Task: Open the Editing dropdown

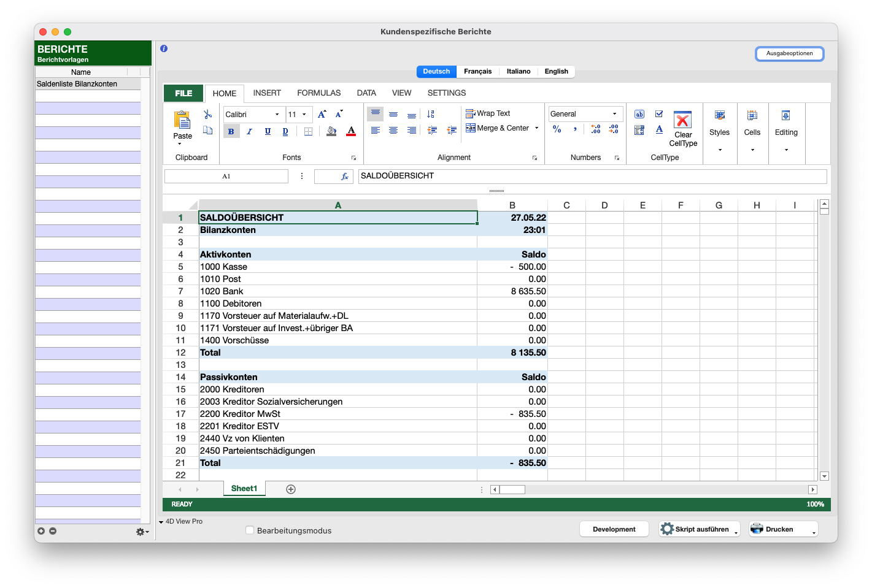Action: (786, 131)
